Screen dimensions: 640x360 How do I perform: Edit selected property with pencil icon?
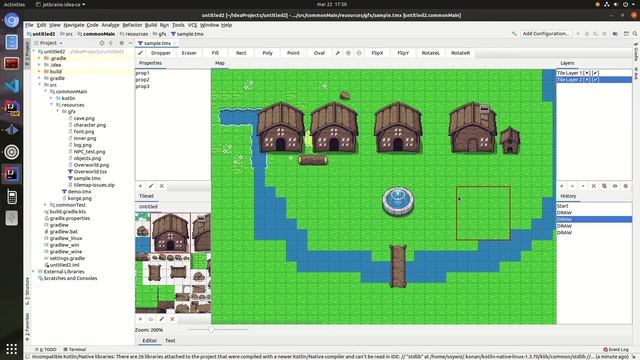pyautogui.click(x=151, y=186)
